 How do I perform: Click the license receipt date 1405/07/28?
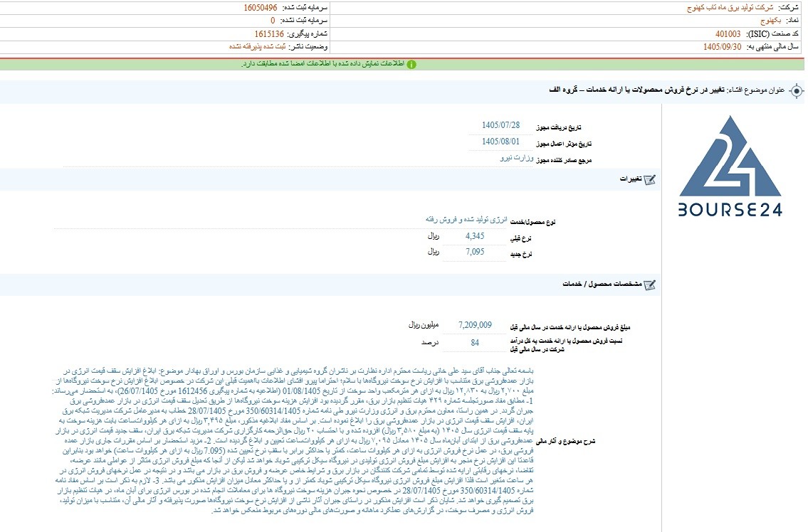click(x=501, y=125)
